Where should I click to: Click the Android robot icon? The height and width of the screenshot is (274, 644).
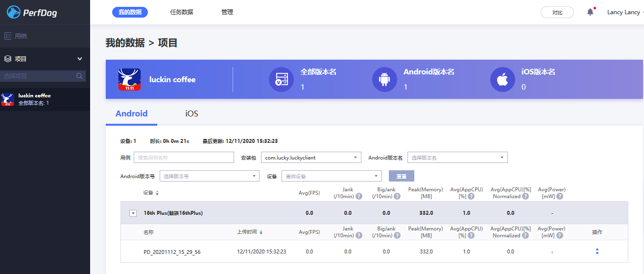click(384, 79)
